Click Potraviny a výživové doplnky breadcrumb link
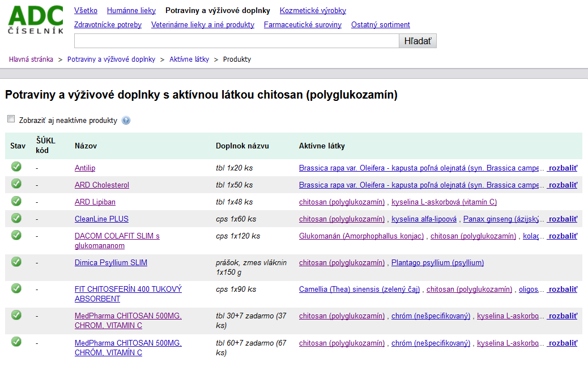The image size is (588, 366). click(x=112, y=59)
